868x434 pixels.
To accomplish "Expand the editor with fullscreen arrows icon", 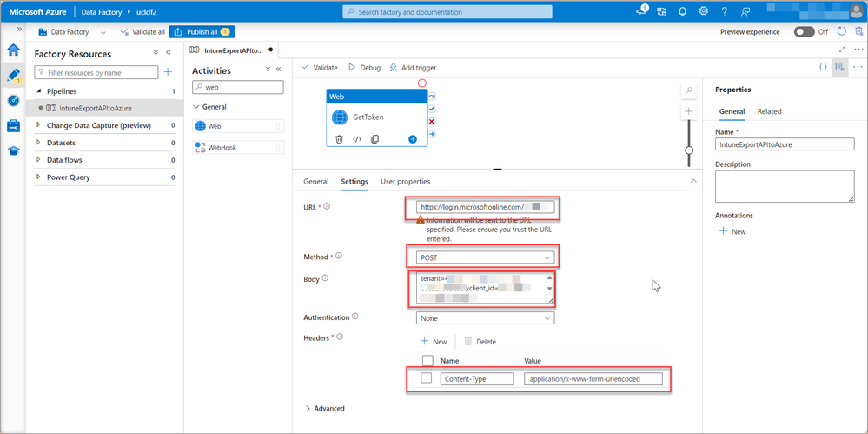I will pos(842,50).
